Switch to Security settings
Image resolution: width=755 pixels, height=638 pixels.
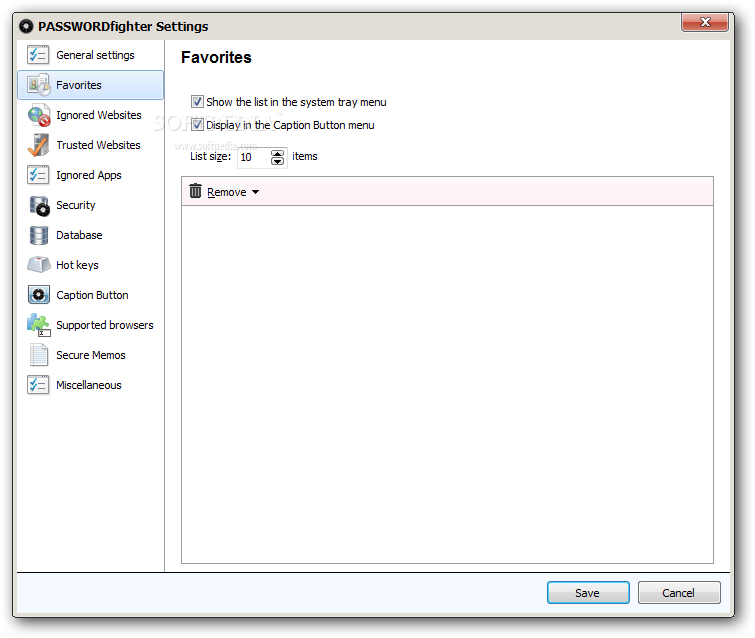tap(76, 205)
